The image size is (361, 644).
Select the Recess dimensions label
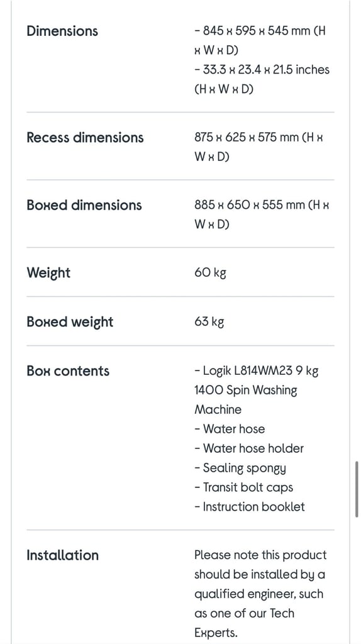click(85, 138)
